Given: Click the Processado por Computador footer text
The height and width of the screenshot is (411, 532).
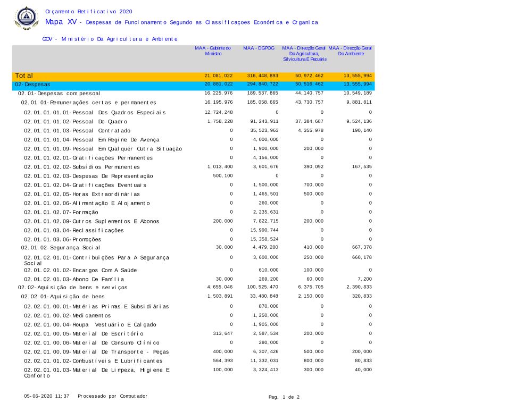Looking at the screenshot, I should point(112,396).
